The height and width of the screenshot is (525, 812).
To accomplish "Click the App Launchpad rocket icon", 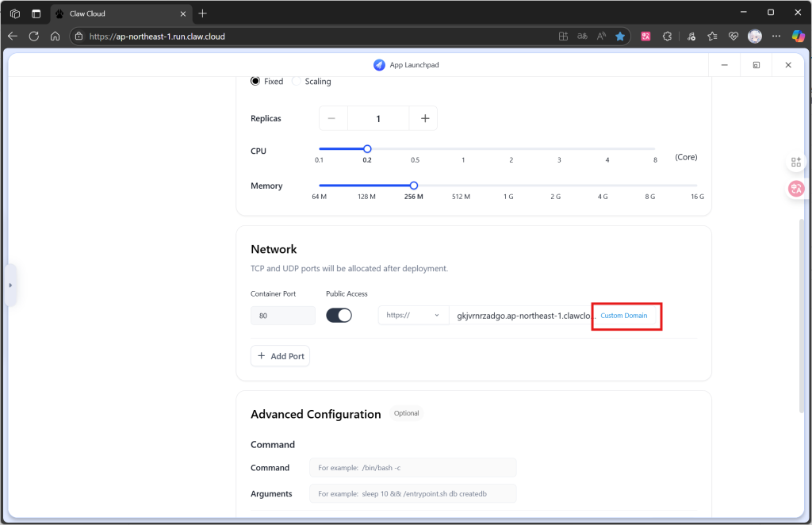I will (x=379, y=65).
